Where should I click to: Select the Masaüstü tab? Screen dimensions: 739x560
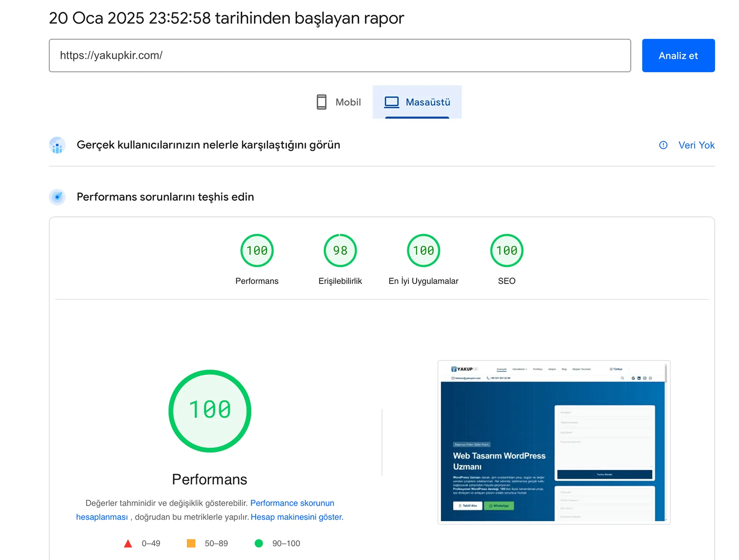[x=417, y=102]
